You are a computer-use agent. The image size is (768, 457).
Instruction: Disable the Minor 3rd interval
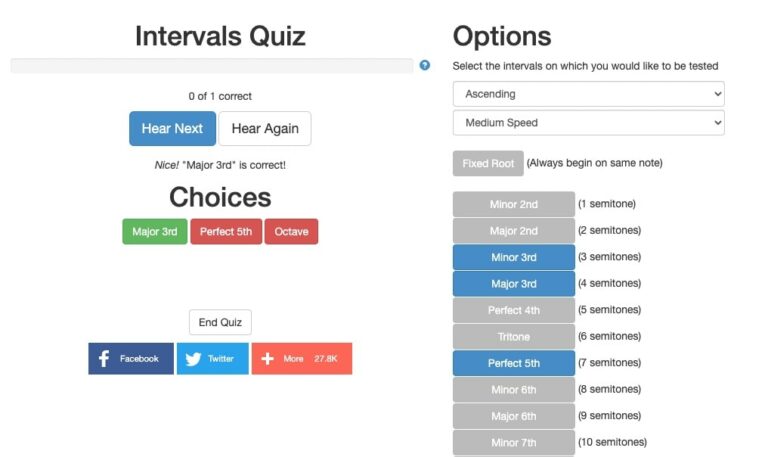[513, 257]
